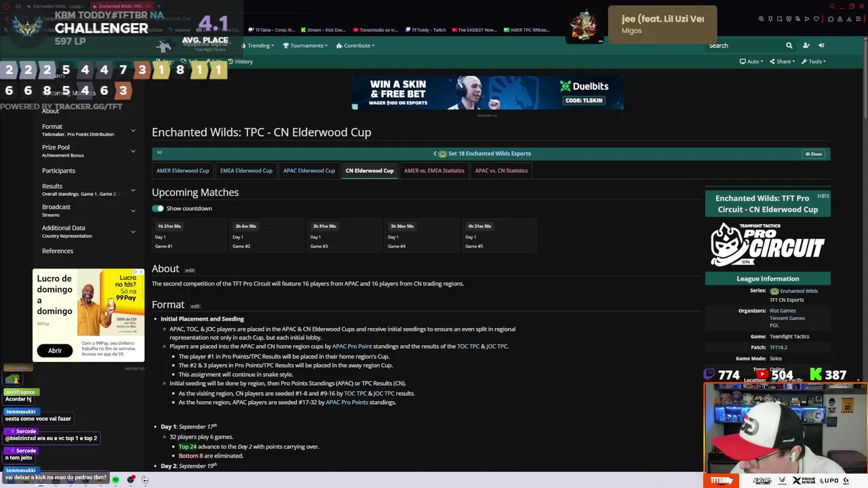The image size is (868, 488).
Task: Click Show button on Set 18 navbox
Action: pos(814,154)
